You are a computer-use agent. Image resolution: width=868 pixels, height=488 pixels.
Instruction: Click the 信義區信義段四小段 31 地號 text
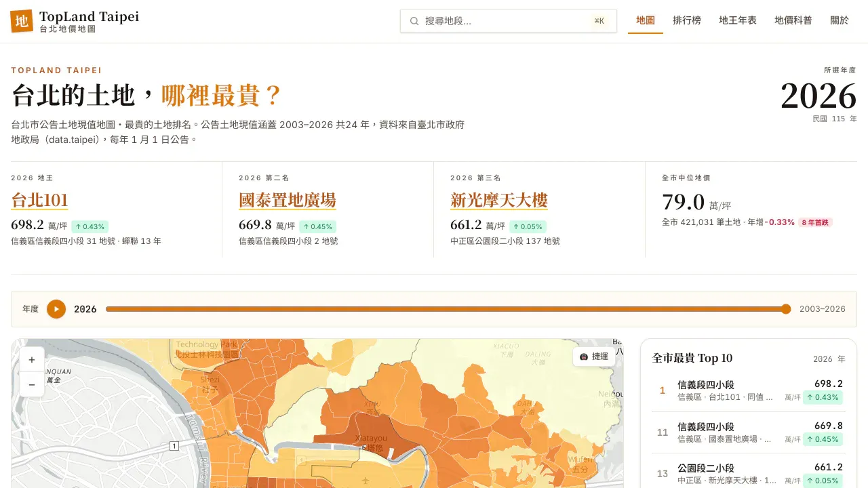[x=64, y=241]
